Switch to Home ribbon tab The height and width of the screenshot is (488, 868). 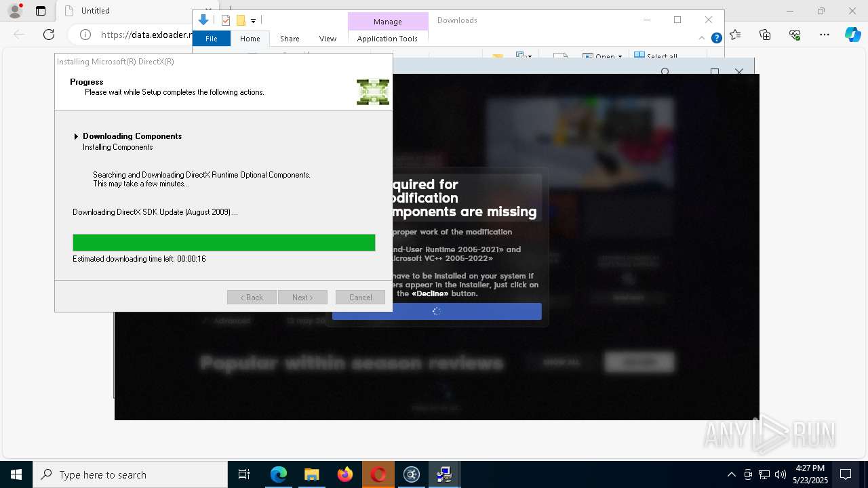250,39
